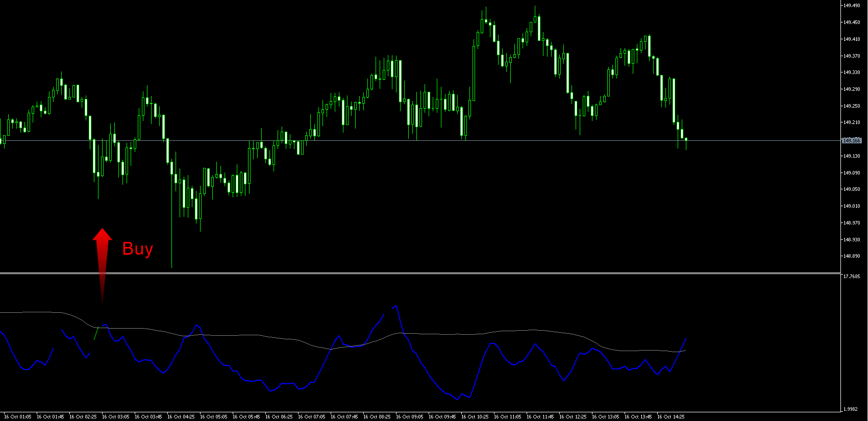The height and width of the screenshot is (421, 868).
Task: Click the 16 Oct 02:25 time label
Action: click(83, 417)
